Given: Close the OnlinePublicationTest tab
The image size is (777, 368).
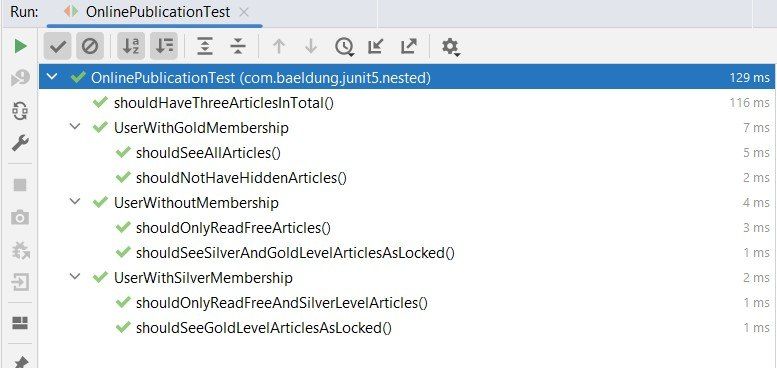Looking at the screenshot, I should click(x=244, y=12).
